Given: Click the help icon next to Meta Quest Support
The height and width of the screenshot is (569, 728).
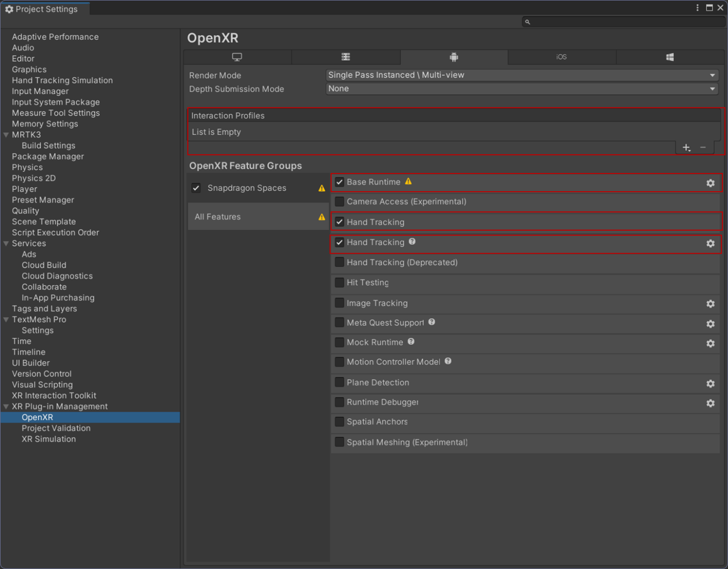Looking at the screenshot, I should (x=432, y=322).
